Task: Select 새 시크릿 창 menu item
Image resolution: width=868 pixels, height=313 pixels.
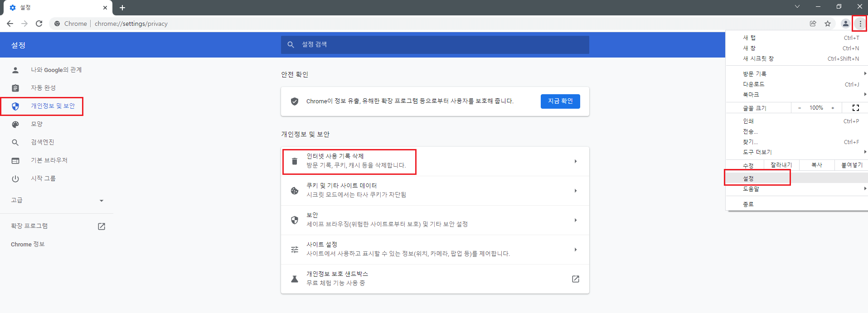Action: coord(797,58)
